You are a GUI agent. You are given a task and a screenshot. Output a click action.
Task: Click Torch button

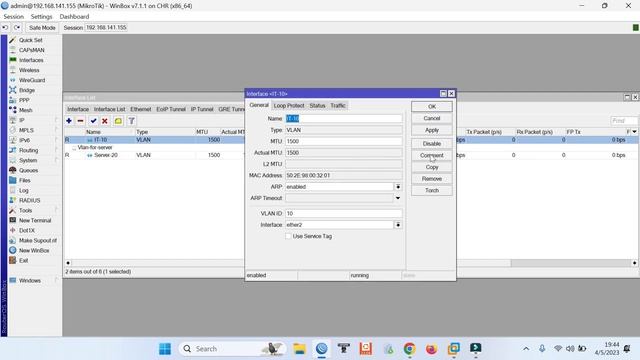click(432, 191)
